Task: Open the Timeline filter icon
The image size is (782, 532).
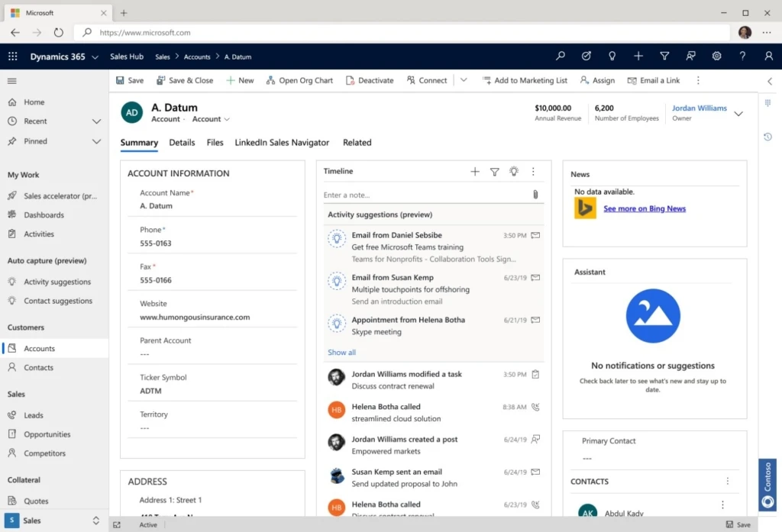Action: click(495, 172)
